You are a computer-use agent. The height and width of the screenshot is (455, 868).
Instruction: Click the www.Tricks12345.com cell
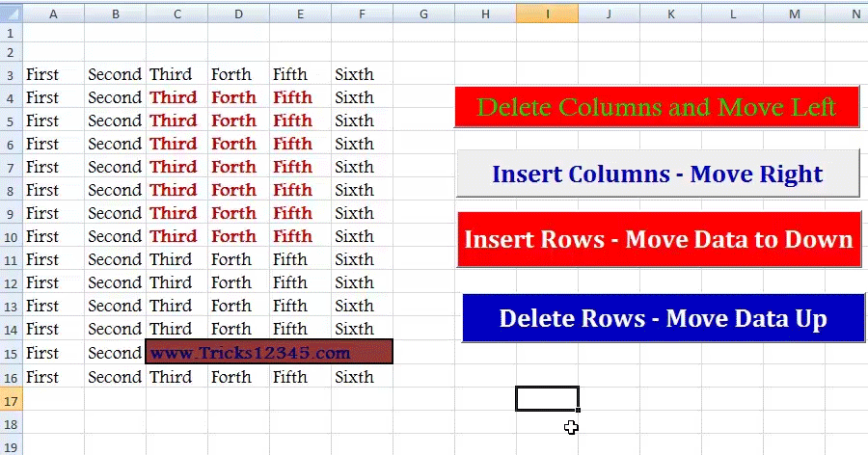point(269,352)
